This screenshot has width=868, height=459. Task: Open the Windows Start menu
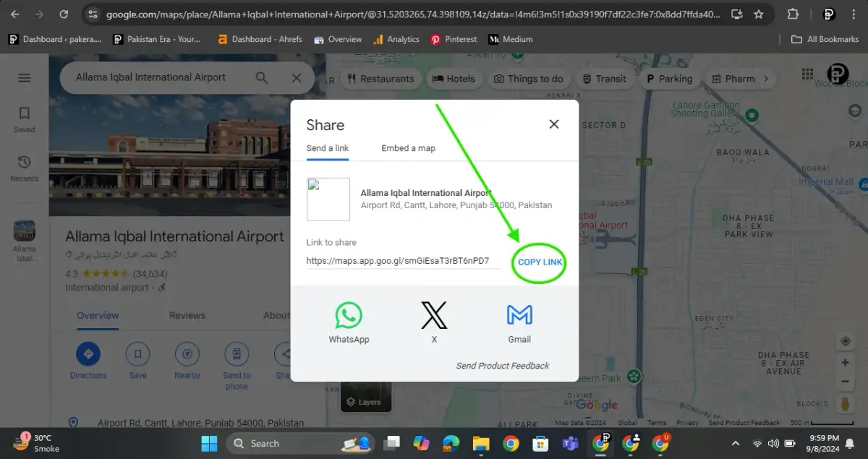coord(209,443)
